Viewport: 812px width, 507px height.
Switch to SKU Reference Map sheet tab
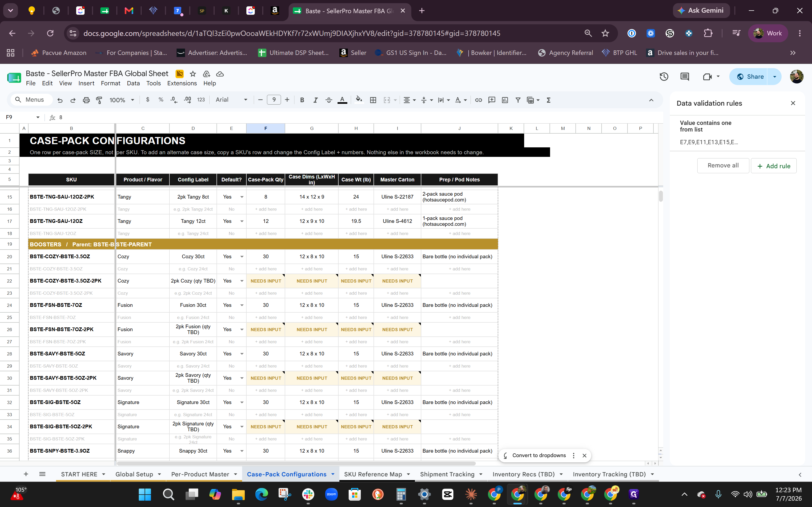373,474
